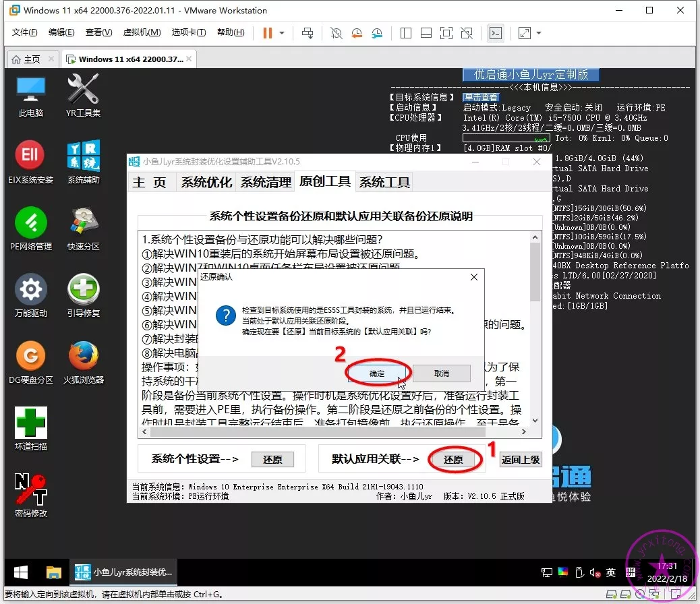Expand the fullscreen mode dropdown arrow
This screenshot has height=604, width=700.
coord(539,33)
